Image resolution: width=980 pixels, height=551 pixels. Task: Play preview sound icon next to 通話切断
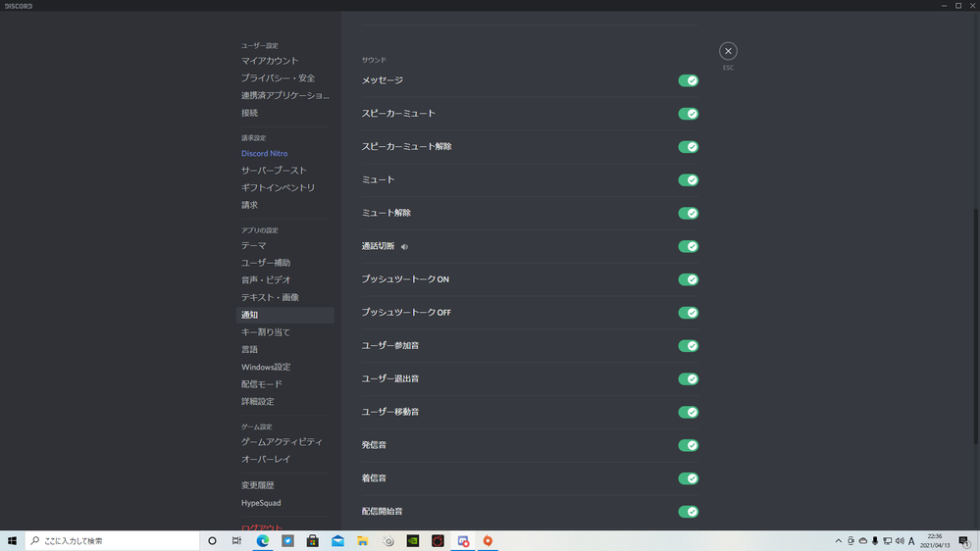click(x=404, y=247)
